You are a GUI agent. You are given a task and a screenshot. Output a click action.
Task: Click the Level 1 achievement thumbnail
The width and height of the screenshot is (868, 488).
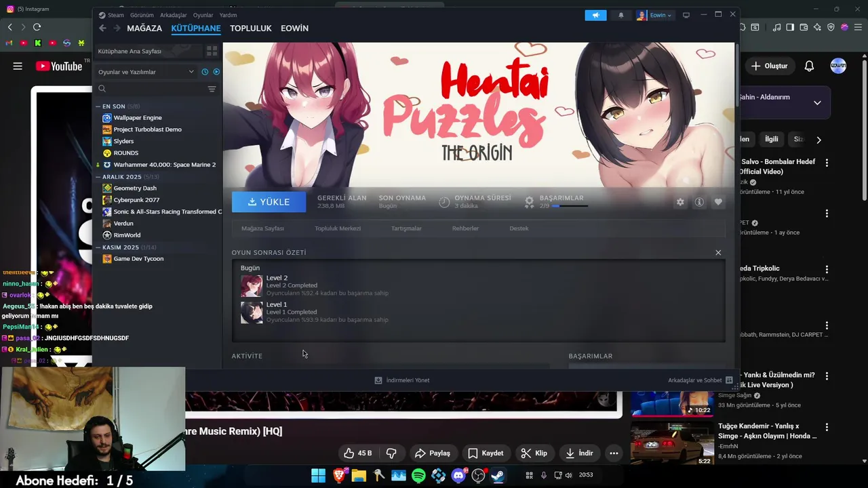252,312
